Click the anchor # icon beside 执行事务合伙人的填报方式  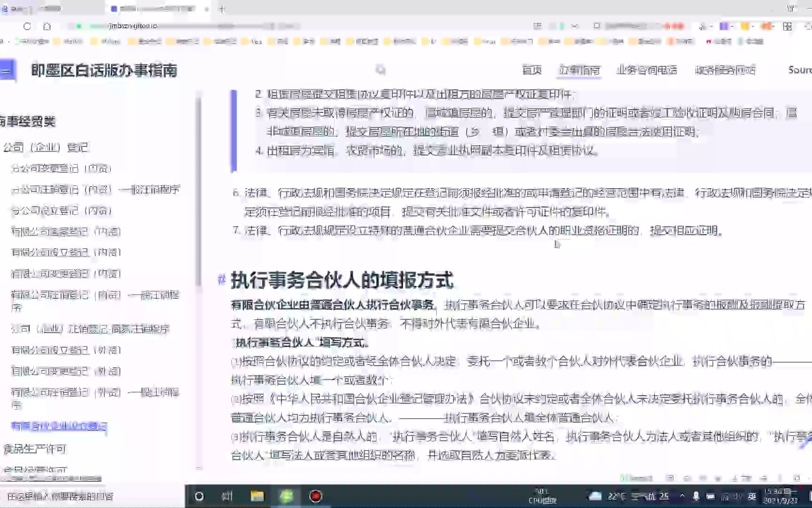pos(221,280)
